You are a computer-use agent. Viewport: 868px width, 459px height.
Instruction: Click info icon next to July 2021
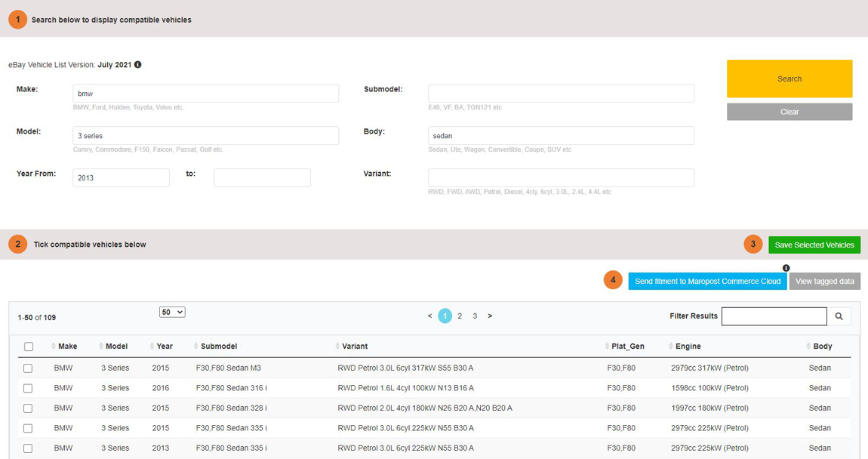pyautogui.click(x=138, y=65)
